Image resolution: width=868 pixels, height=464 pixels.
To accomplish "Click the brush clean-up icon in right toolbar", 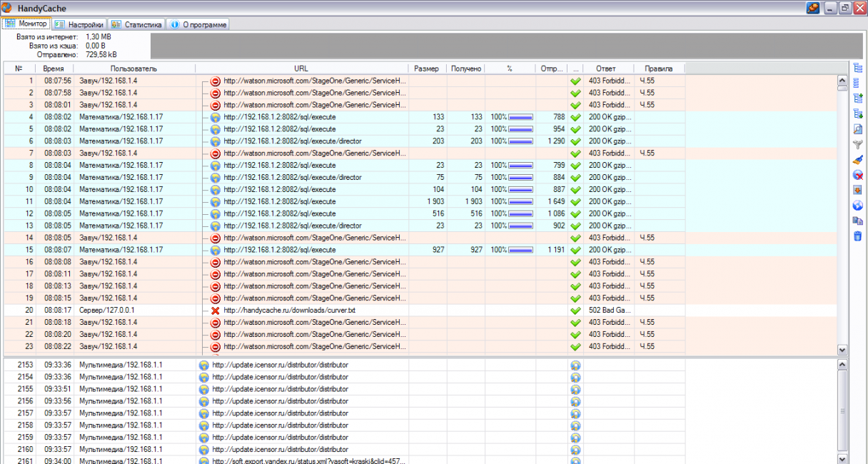I will [858, 160].
